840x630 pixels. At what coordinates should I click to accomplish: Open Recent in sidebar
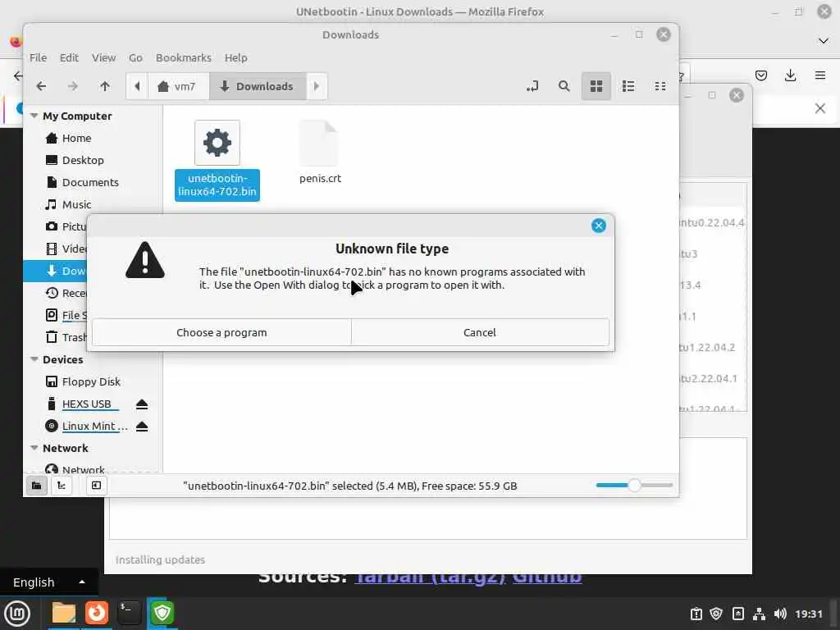pyautogui.click(x=66, y=293)
